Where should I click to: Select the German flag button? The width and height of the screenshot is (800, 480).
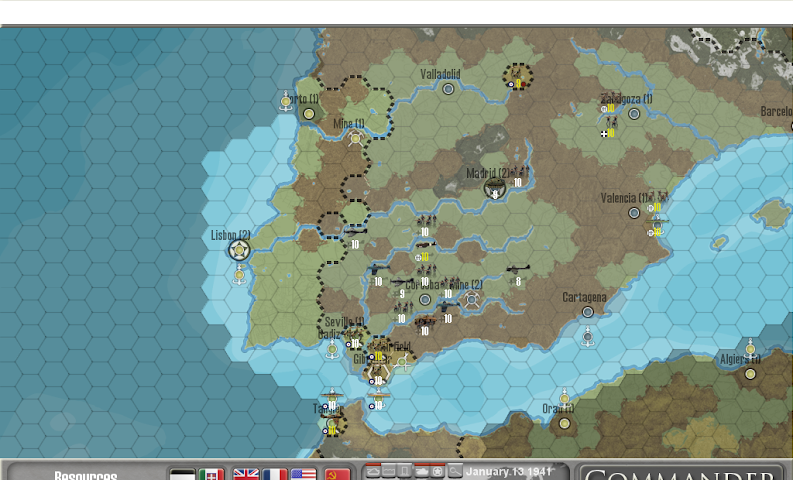tap(182, 474)
